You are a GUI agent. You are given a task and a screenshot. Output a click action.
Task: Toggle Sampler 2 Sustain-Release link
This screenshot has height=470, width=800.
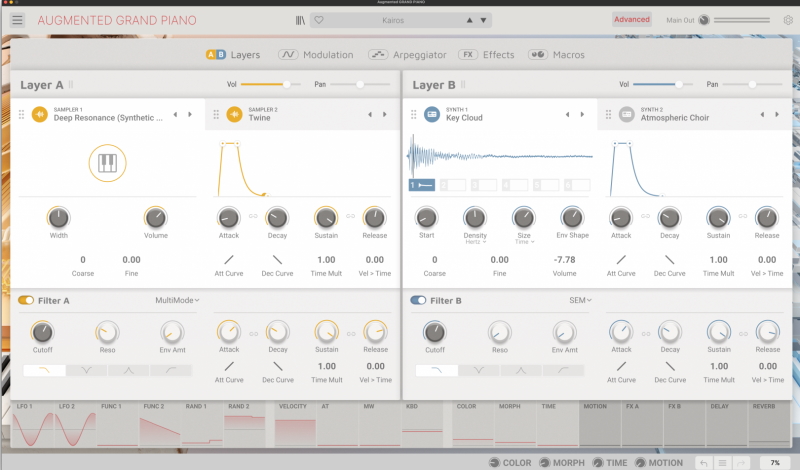tap(351, 216)
